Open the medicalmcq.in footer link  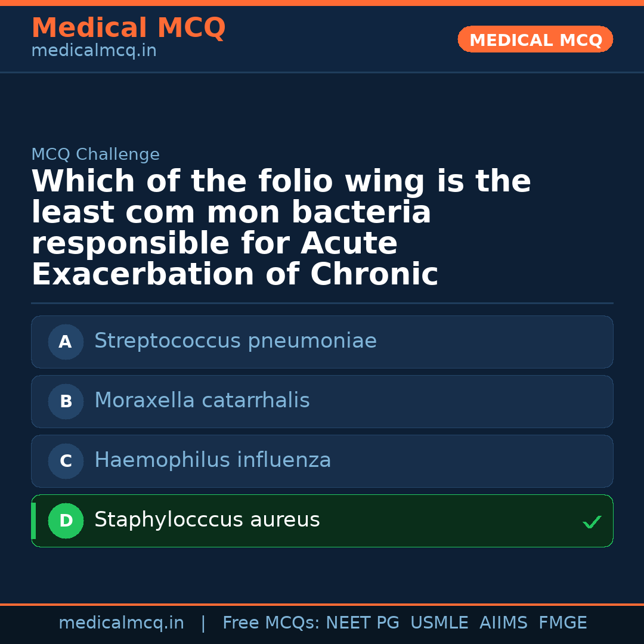[x=122, y=622]
